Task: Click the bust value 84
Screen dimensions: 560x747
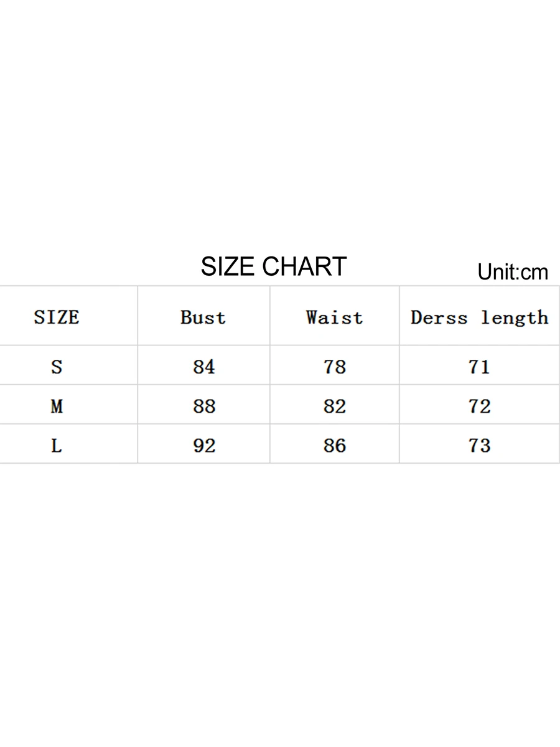Action: click(x=204, y=367)
